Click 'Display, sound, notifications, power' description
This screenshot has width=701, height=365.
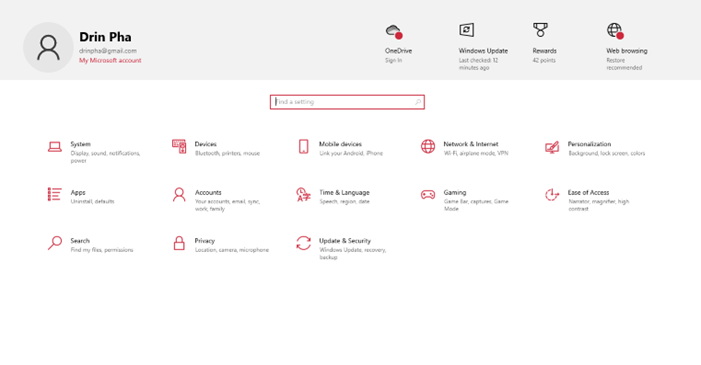pyautogui.click(x=105, y=157)
